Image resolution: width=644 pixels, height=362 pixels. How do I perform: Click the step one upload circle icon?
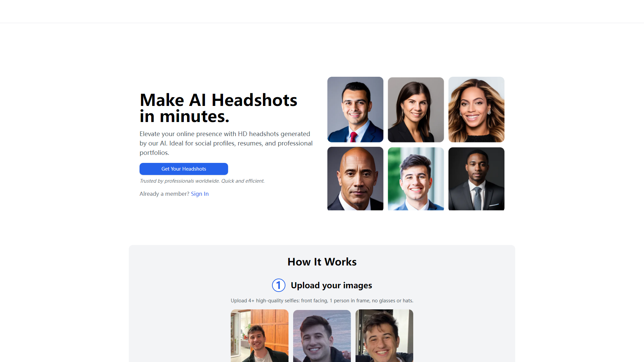[x=279, y=285]
